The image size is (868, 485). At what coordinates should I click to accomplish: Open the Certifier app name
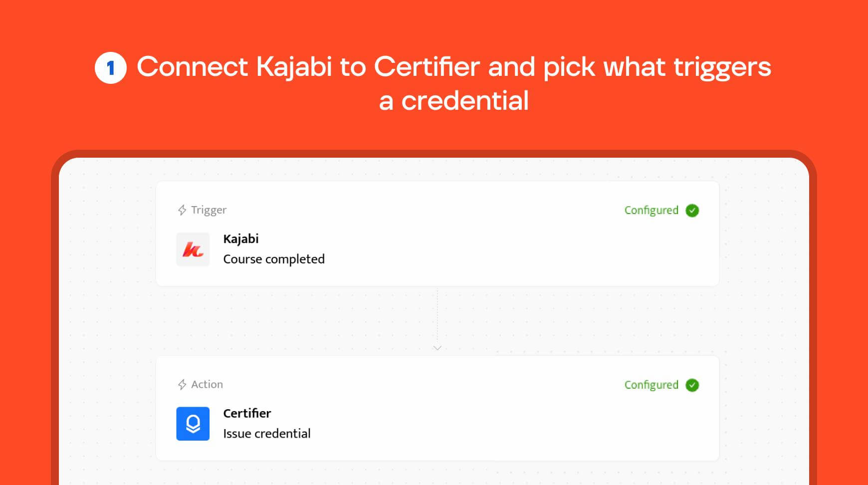click(x=247, y=413)
